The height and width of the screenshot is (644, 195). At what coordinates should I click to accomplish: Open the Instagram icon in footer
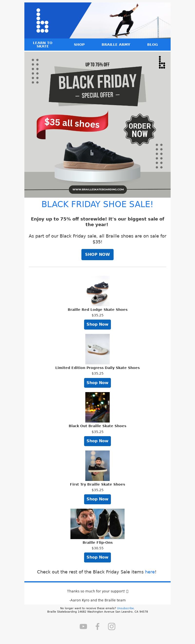click(x=112, y=626)
